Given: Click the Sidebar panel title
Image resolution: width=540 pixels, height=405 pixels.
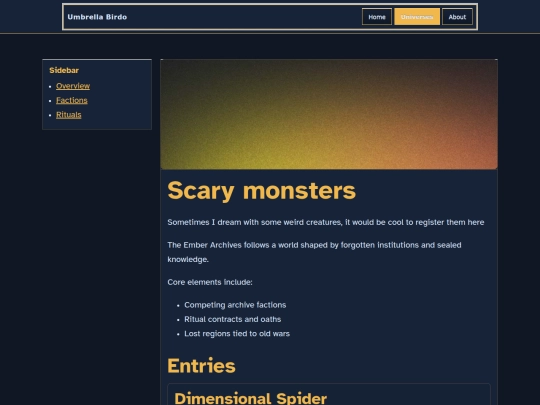Looking at the screenshot, I should pyautogui.click(x=64, y=70).
